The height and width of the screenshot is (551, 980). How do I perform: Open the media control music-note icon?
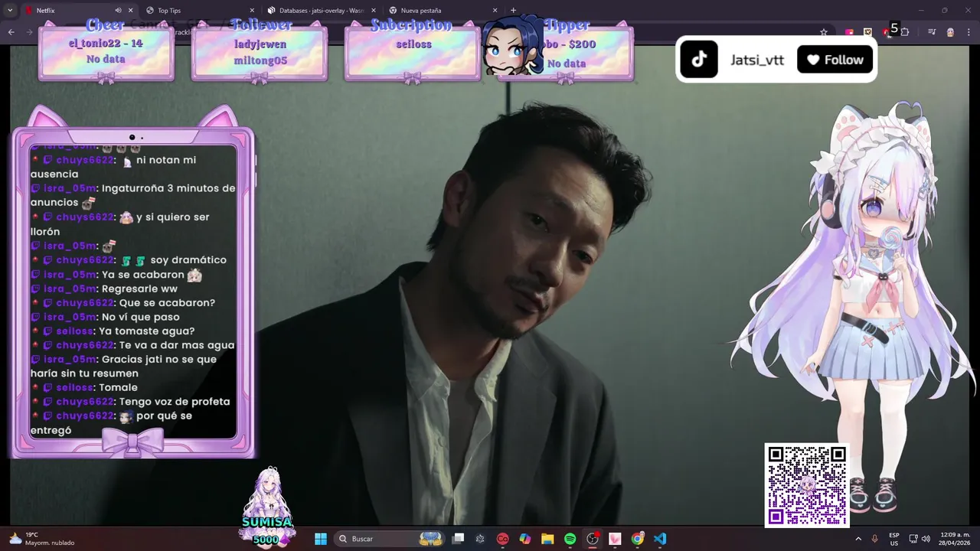click(x=932, y=32)
